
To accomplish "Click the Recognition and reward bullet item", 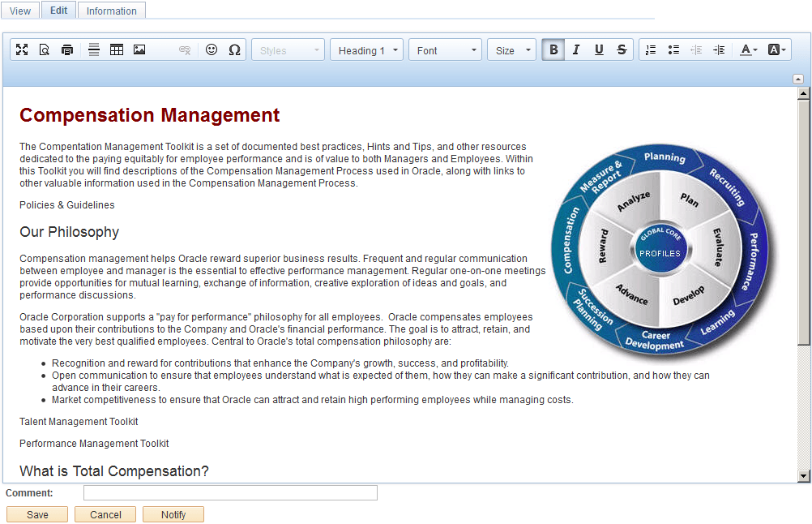I will [x=280, y=363].
